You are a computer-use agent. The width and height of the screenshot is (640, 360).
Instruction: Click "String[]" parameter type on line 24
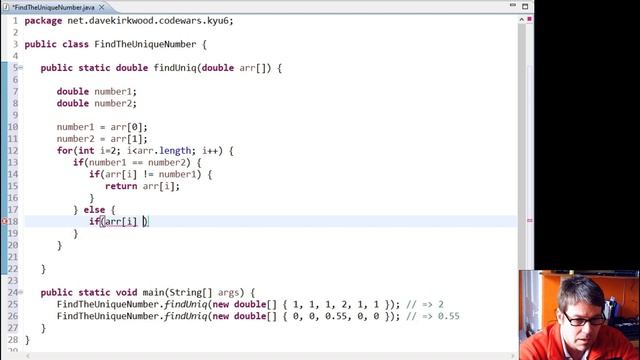pos(191,293)
